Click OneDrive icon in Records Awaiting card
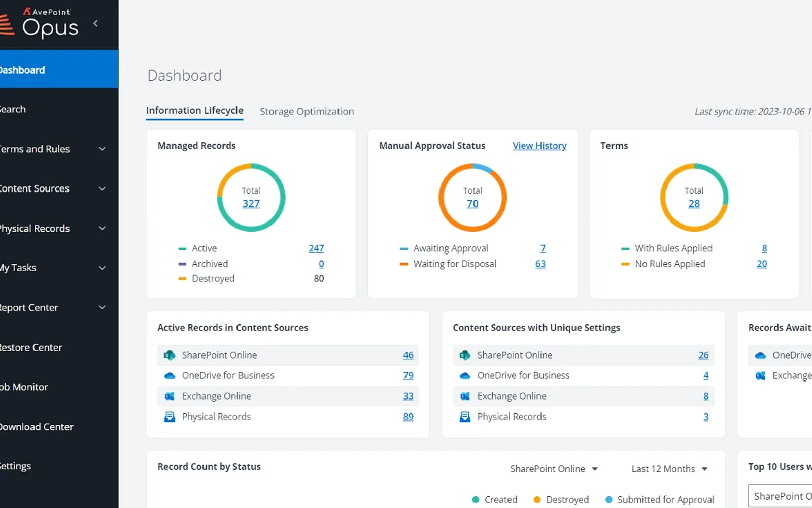 coord(760,355)
